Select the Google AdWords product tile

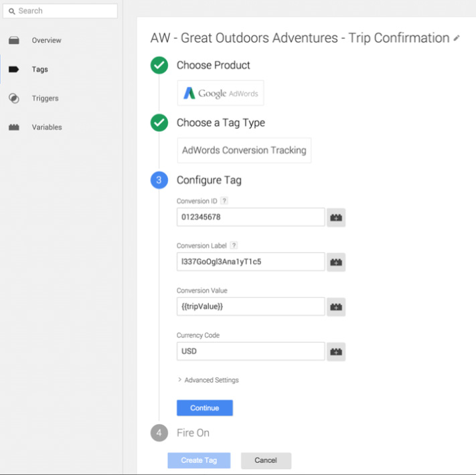pyautogui.click(x=220, y=93)
